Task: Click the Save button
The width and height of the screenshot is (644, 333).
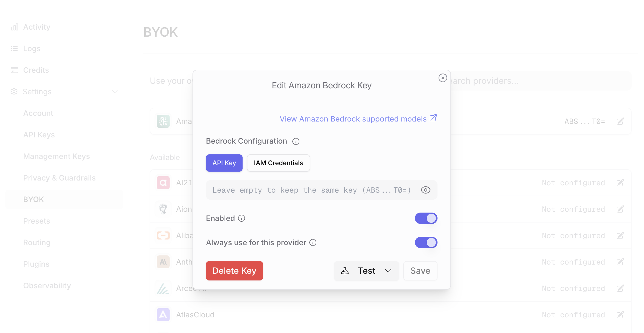Action: tap(420, 271)
